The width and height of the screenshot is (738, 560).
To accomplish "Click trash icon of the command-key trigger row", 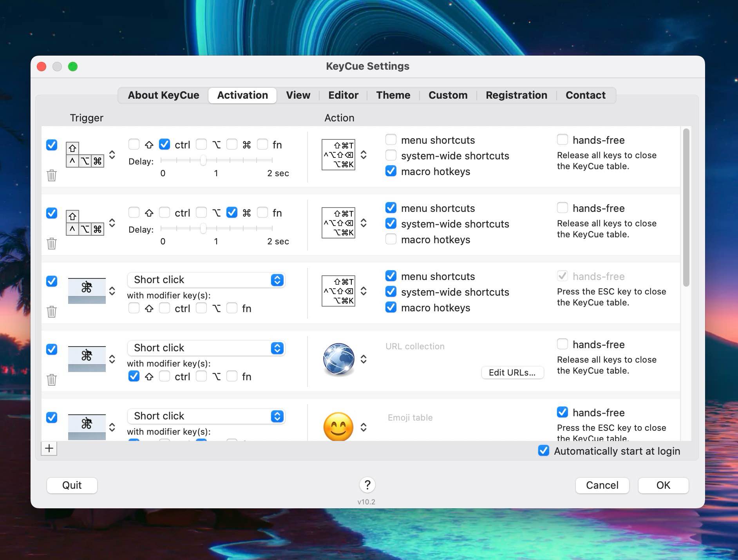I will (52, 244).
